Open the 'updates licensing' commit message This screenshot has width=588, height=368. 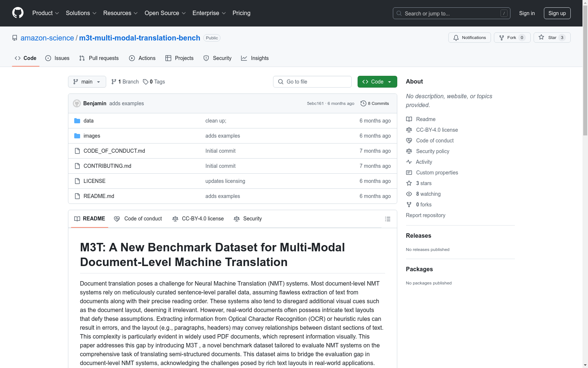tap(225, 181)
